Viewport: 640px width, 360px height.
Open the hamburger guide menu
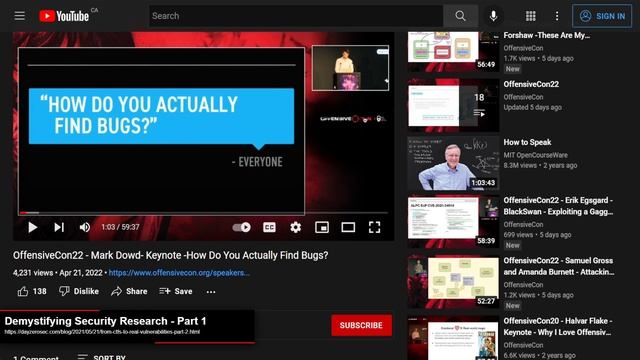click(x=19, y=16)
